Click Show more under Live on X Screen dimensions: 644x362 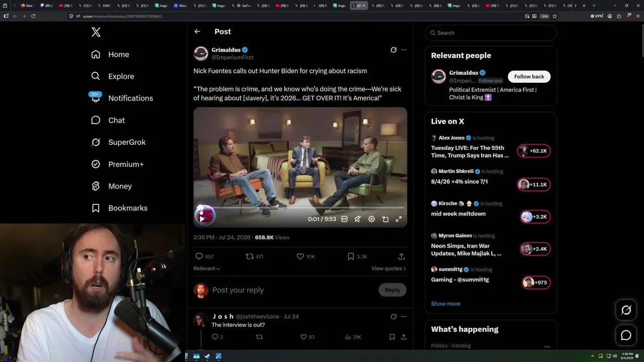pos(446,304)
